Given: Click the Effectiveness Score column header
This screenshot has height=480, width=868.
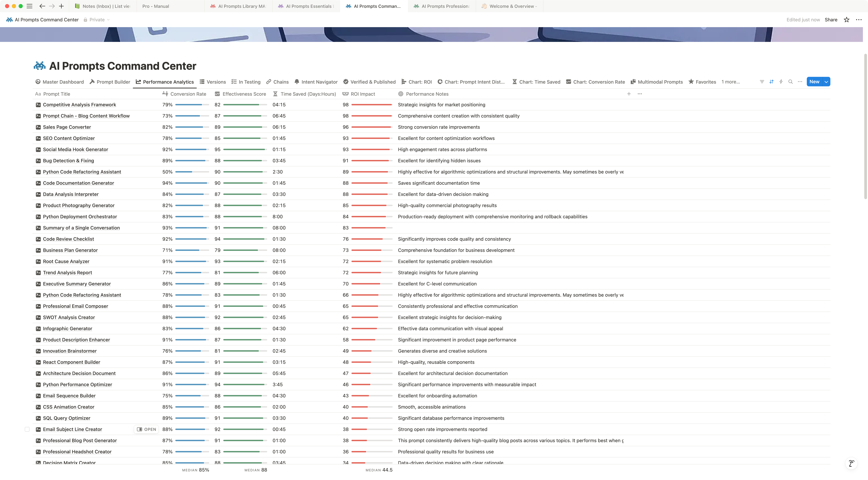Looking at the screenshot, I should point(240,94).
